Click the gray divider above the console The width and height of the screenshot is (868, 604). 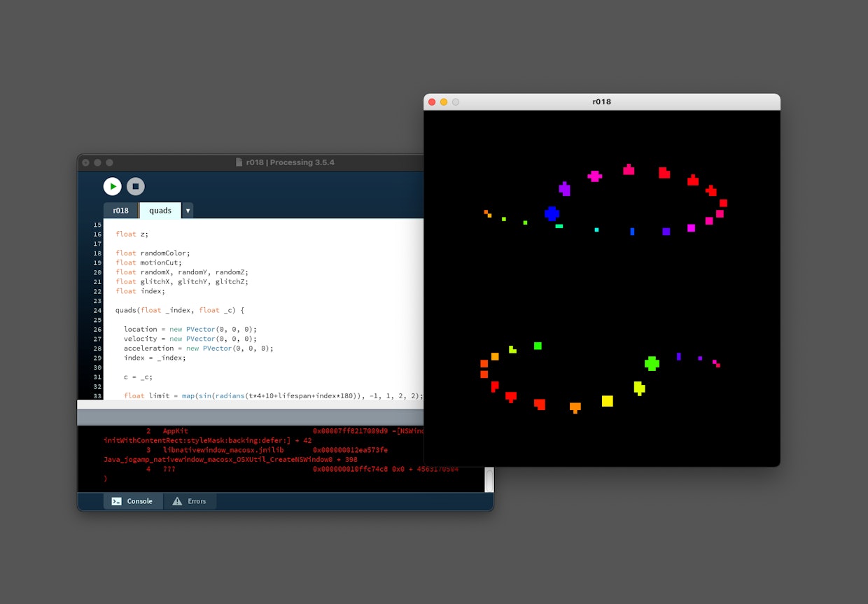coord(252,417)
